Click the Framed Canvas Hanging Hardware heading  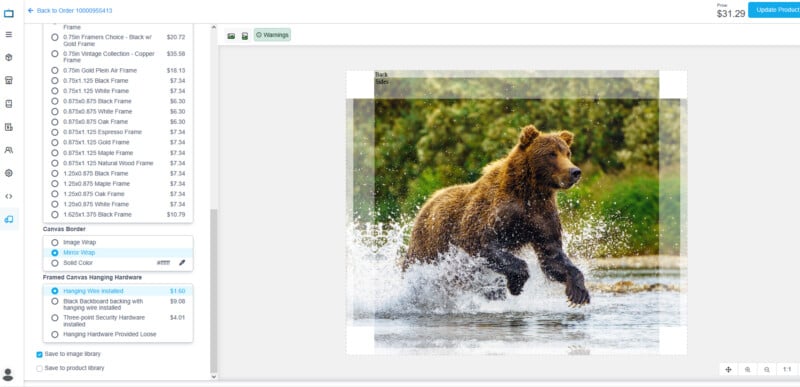(x=92, y=277)
